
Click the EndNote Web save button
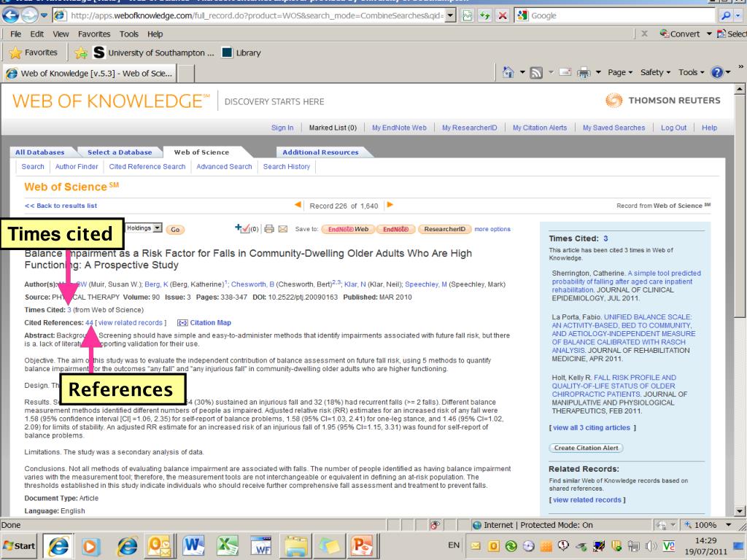pos(348,229)
